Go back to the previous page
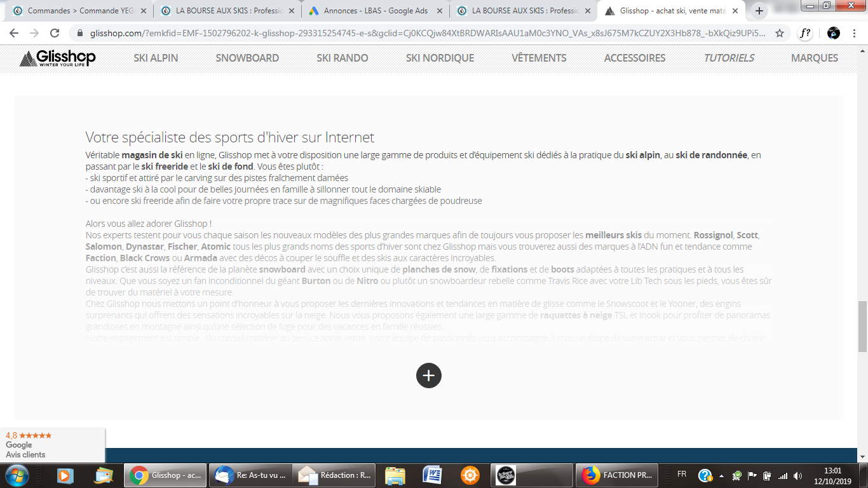 click(x=14, y=34)
